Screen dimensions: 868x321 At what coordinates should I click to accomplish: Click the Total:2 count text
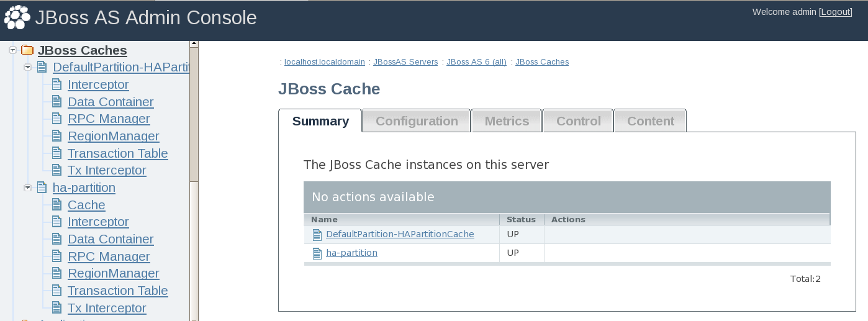tap(805, 279)
